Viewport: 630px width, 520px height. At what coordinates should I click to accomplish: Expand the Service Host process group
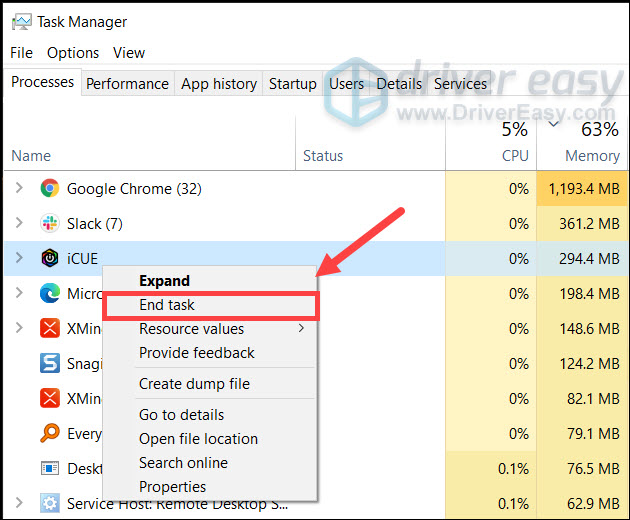pos(18,502)
